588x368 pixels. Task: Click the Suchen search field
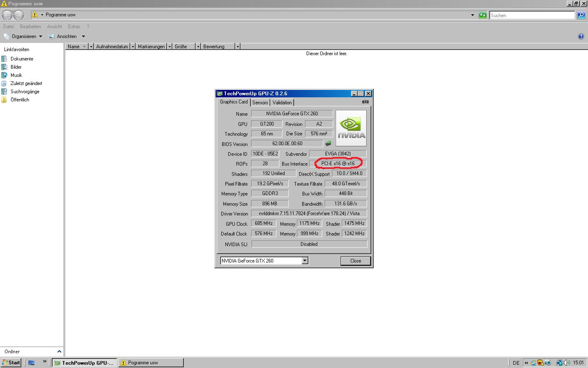coord(532,15)
